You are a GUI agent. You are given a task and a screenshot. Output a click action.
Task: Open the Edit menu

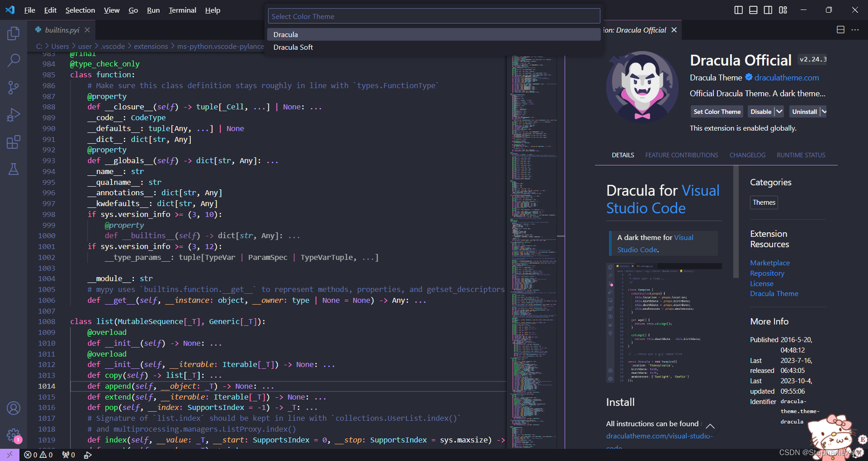coord(50,10)
